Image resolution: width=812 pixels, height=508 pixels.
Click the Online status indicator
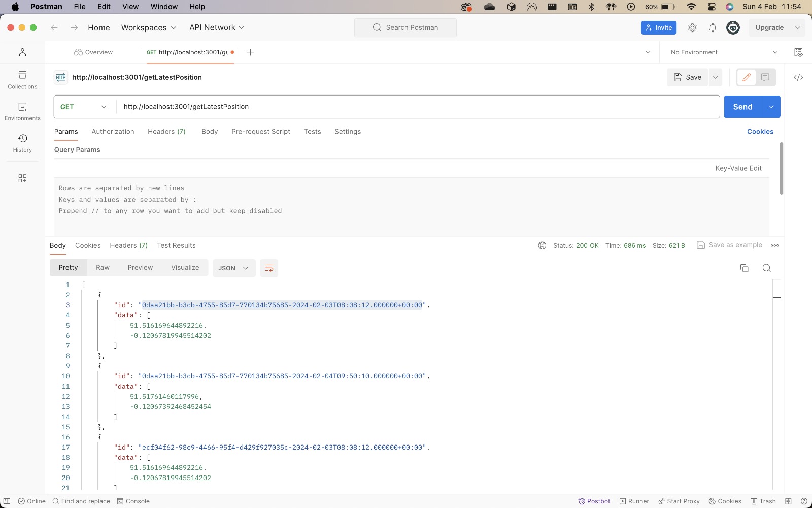(x=31, y=501)
